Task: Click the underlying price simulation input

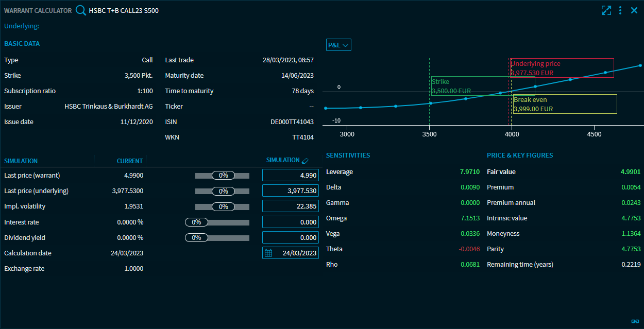Action: pyautogui.click(x=291, y=191)
